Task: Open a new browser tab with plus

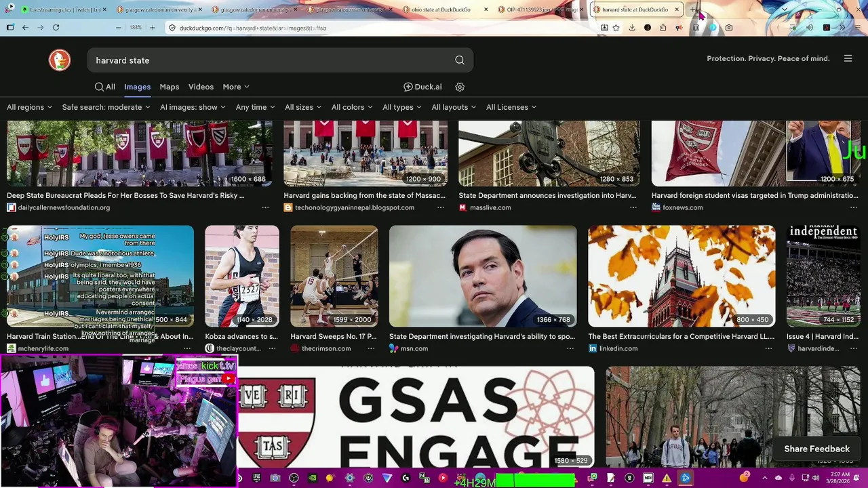Action: pyautogui.click(x=693, y=9)
